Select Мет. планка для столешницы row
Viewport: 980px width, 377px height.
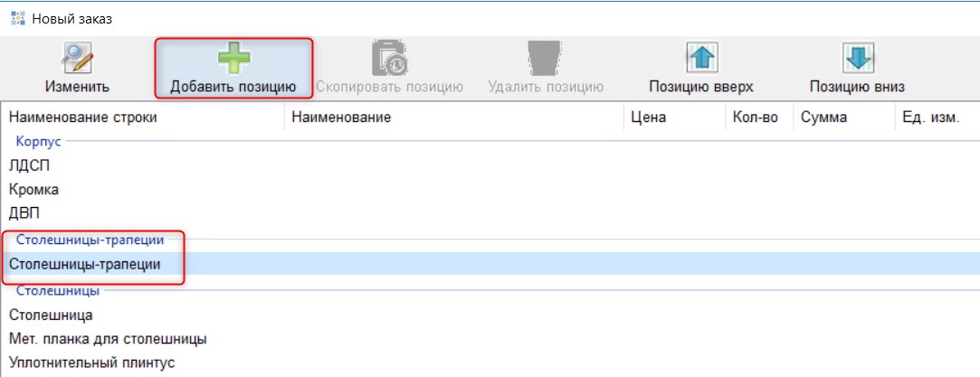[108, 339]
